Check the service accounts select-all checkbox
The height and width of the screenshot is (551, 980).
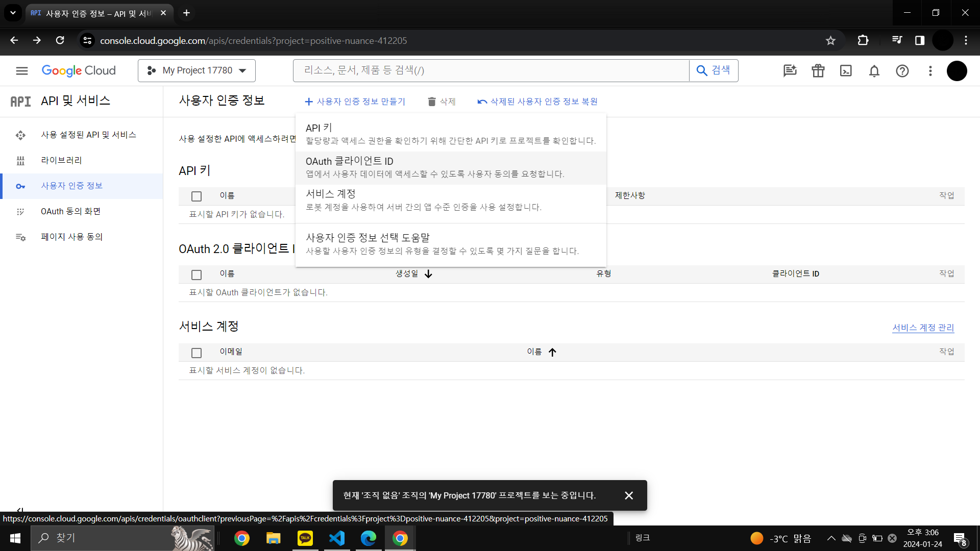(197, 353)
